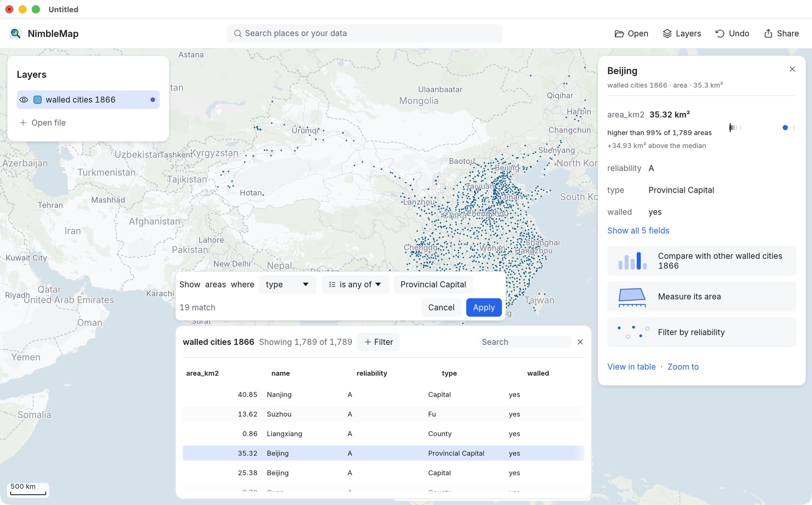Viewport: 812px width, 505px height.
Task: Open the Layers toolbar button
Action: click(x=682, y=33)
